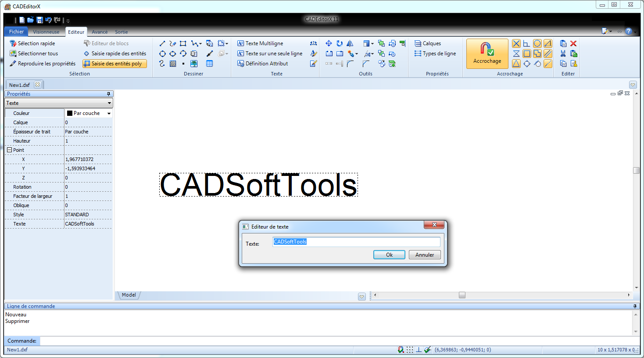Collapse the Point property group
This screenshot has height=358, width=644.
(9, 150)
